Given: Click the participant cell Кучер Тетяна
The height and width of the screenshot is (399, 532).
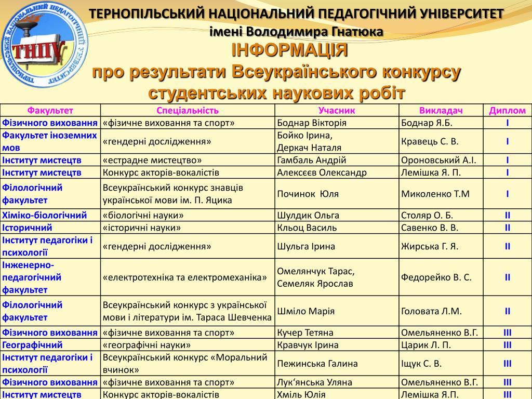Looking at the screenshot, I should point(337,332).
